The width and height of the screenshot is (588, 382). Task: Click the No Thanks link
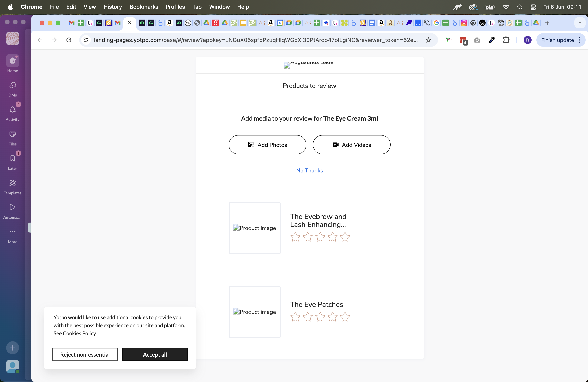[309, 170]
